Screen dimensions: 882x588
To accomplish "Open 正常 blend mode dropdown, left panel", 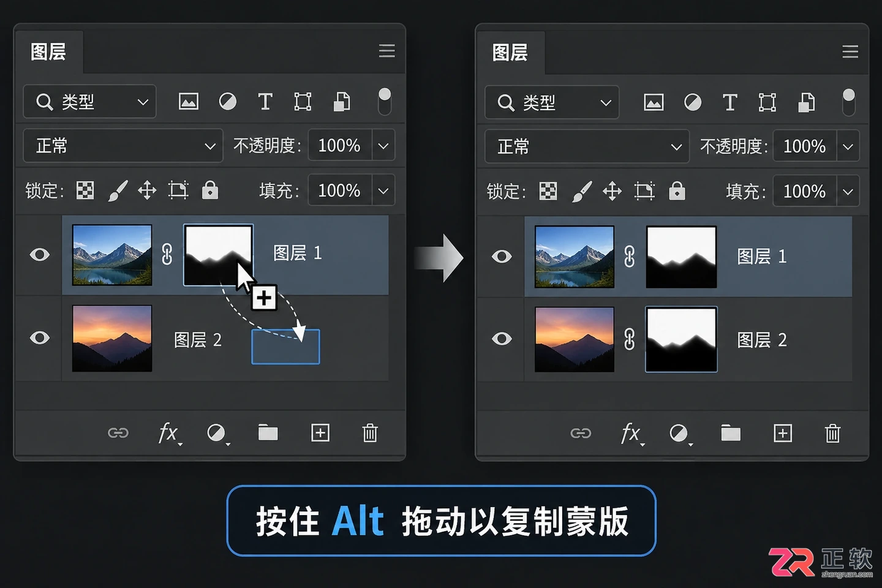I will coord(123,146).
